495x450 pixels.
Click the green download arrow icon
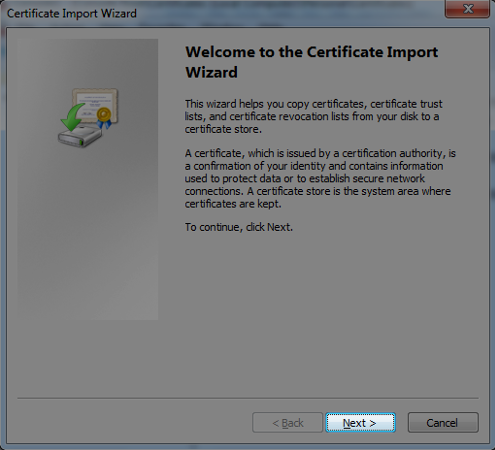[x=72, y=117]
